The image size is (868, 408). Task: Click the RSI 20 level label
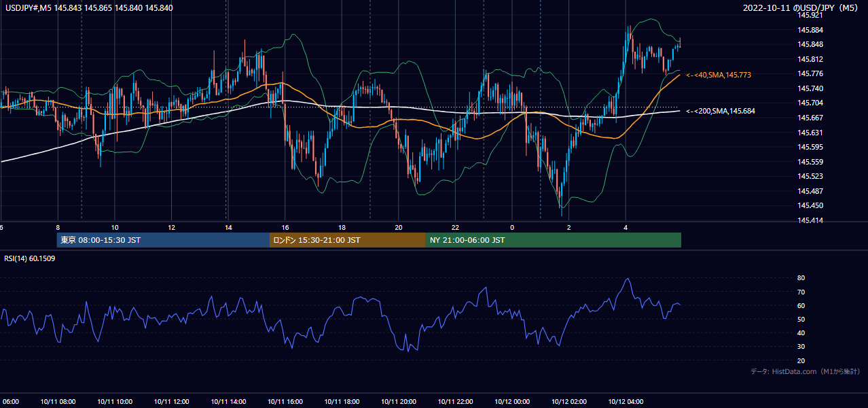(x=801, y=360)
